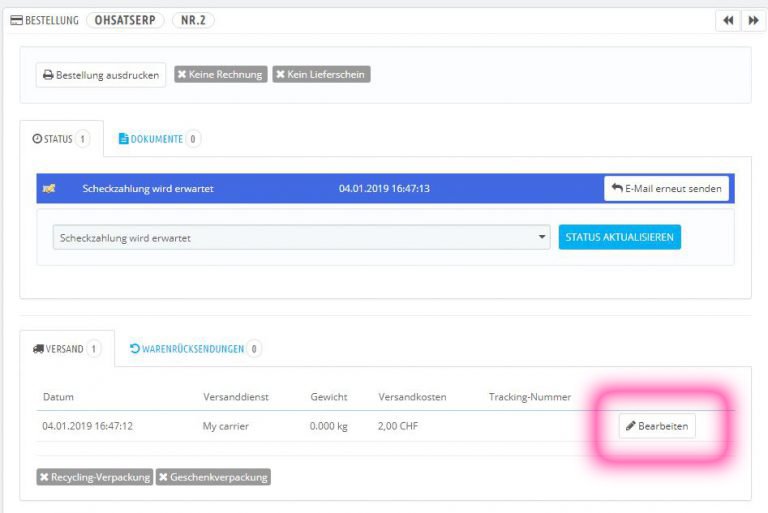The width and height of the screenshot is (768, 513).
Task: Open the Warenrücksendungen tab
Action: pos(195,349)
